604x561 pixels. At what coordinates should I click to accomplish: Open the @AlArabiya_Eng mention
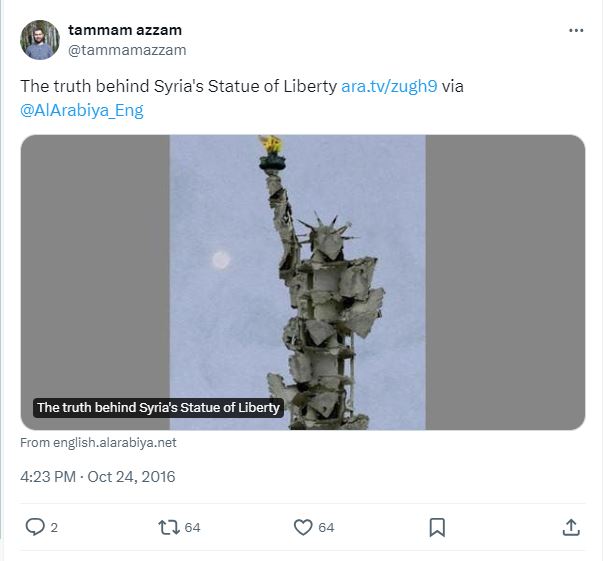point(82,110)
